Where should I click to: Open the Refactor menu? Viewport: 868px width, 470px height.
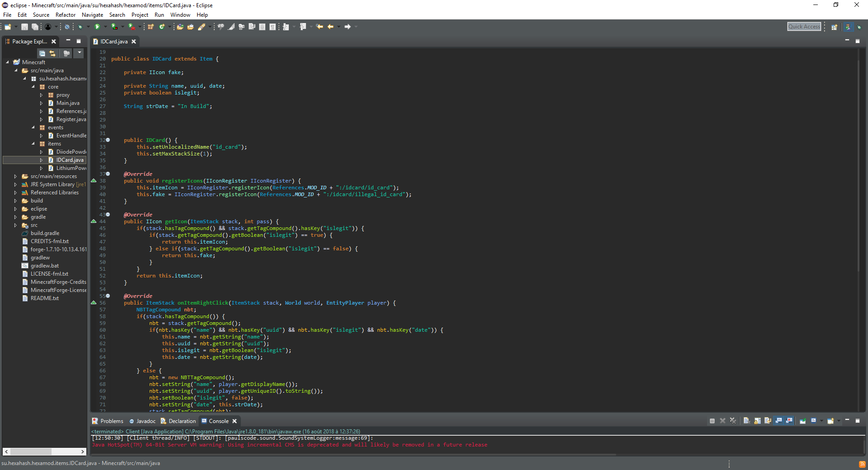(66, 15)
